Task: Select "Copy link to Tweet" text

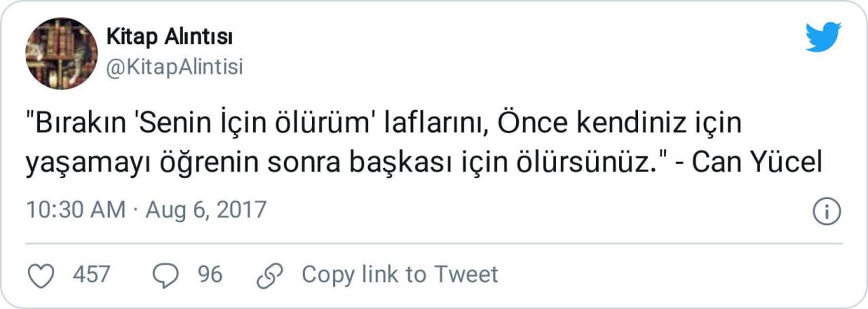Action: pos(399,274)
